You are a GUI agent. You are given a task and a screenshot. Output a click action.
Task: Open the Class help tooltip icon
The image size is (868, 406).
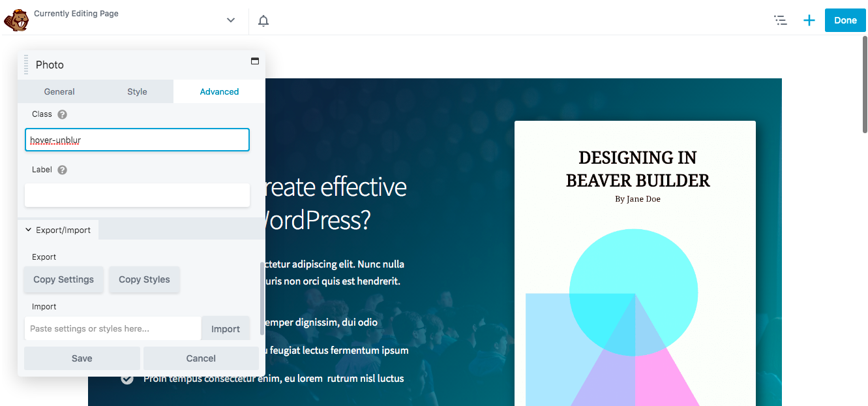pyautogui.click(x=62, y=114)
